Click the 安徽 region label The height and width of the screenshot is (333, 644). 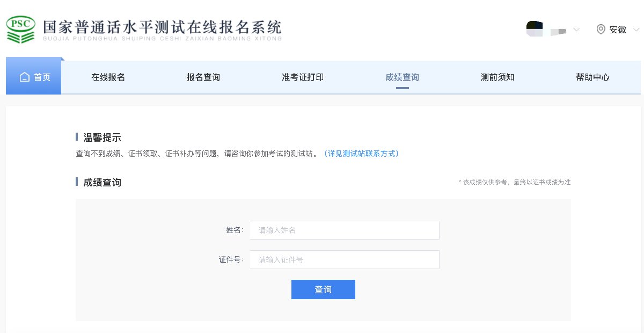pyautogui.click(x=618, y=30)
